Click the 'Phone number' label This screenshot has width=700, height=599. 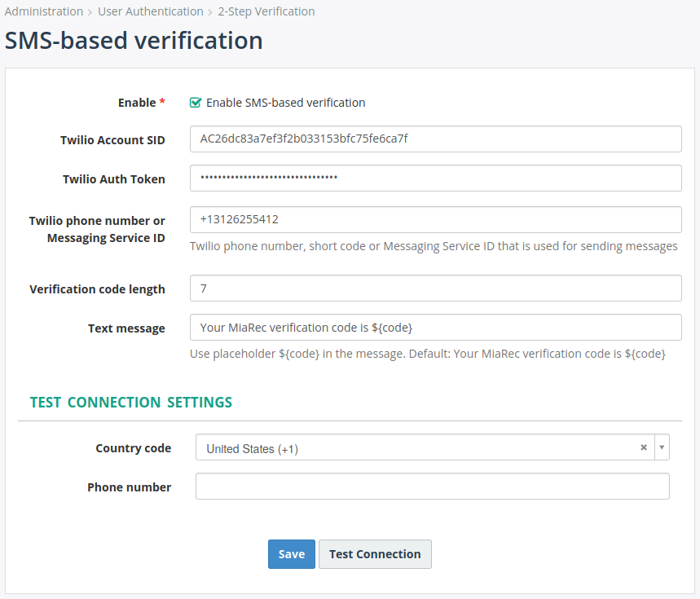[x=129, y=487]
